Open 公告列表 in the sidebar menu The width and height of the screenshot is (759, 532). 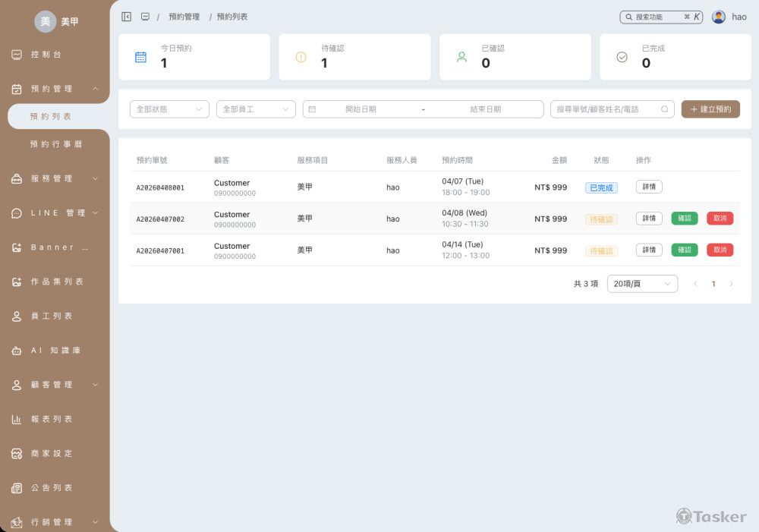(52, 488)
